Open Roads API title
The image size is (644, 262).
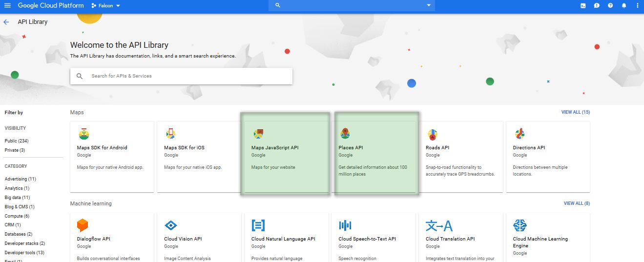437,148
